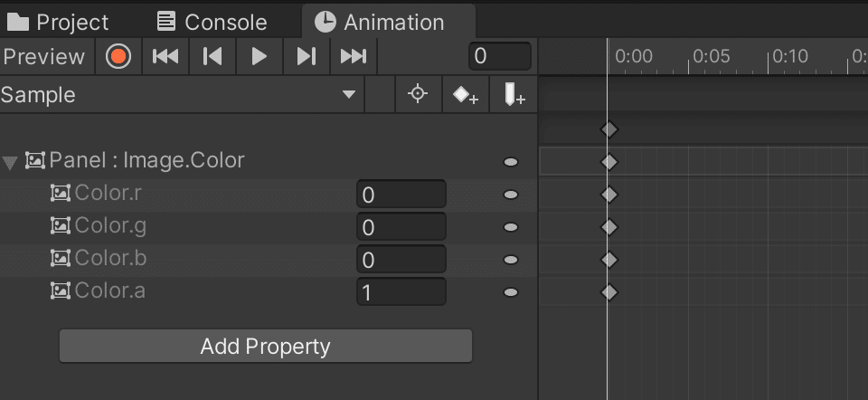Click the Add event icon
The height and width of the screenshot is (400, 868).
[x=514, y=95]
